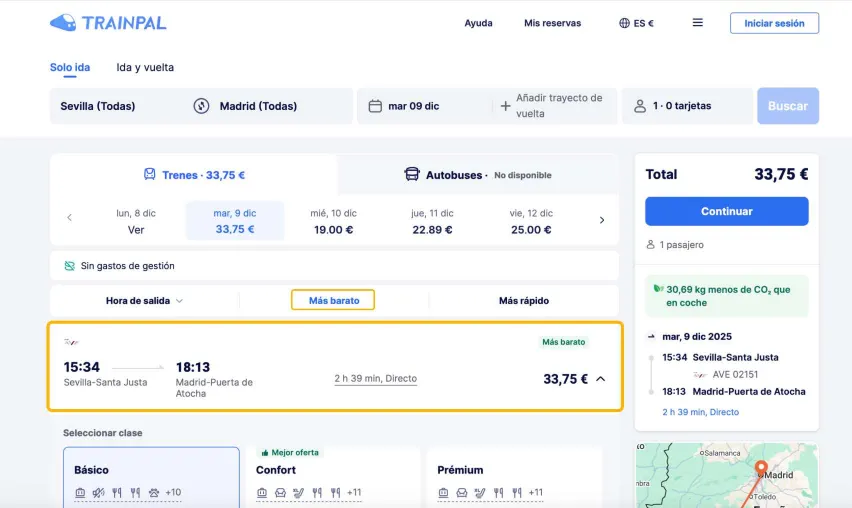Show the next dates with right arrow
852x508 pixels.
click(601, 220)
